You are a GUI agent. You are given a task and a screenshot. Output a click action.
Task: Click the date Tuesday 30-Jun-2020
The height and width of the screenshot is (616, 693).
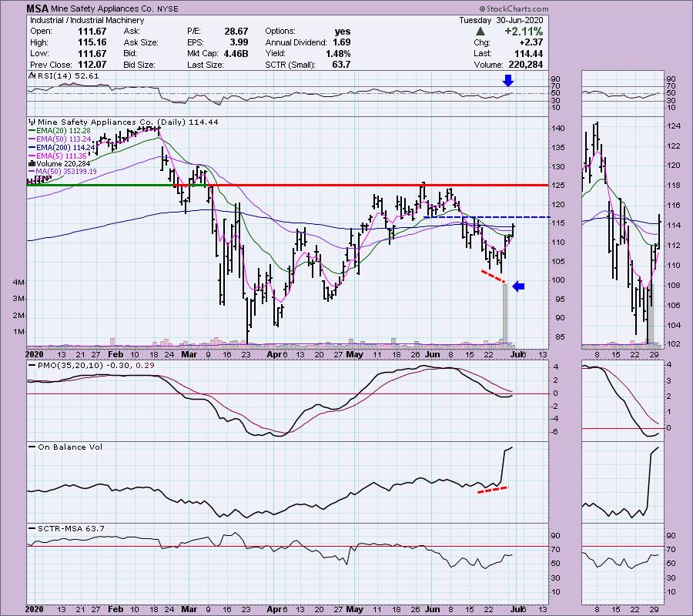pos(500,20)
